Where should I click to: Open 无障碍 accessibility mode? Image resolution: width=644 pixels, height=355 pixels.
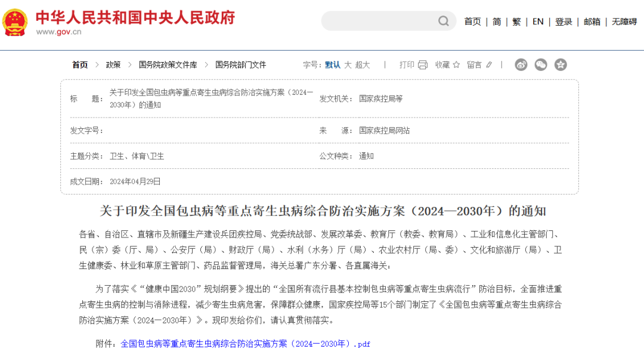624,21
